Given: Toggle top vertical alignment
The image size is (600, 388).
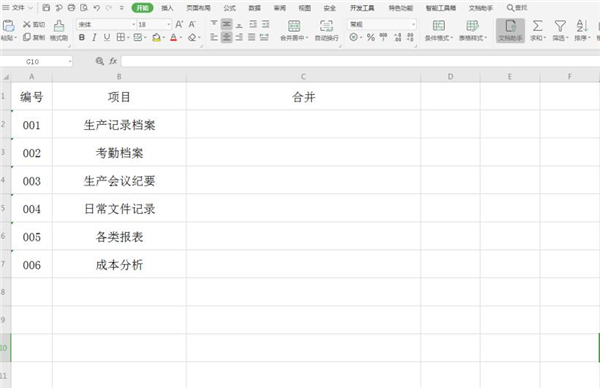Looking at the screenshot, I should pyautogui.click(x=214, y=24).
